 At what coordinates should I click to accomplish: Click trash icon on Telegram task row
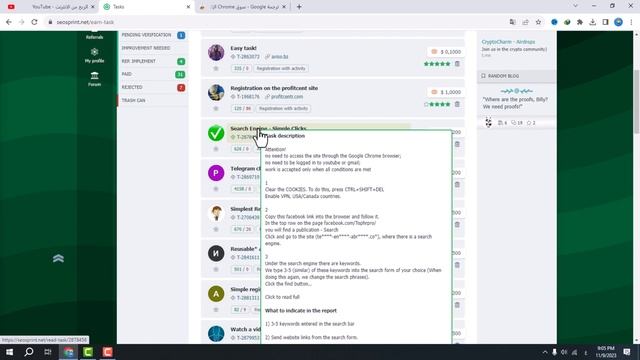457,184
